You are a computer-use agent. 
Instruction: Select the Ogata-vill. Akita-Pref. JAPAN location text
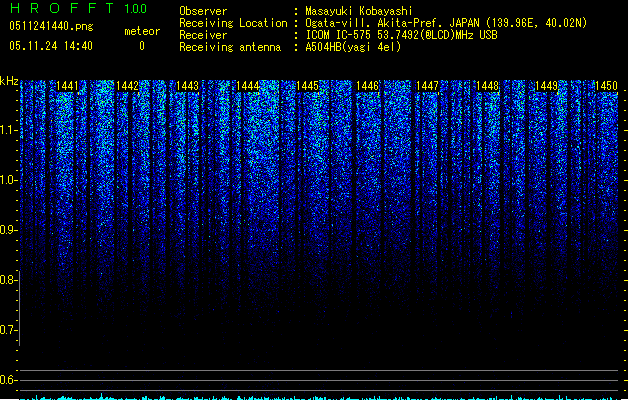pyautogui.click(x=446, y=23)
